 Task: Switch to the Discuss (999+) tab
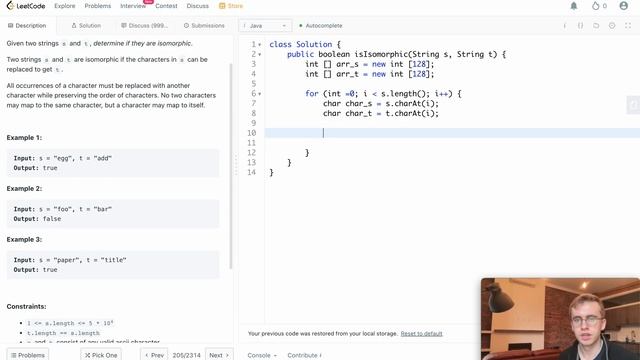[144, 25]
